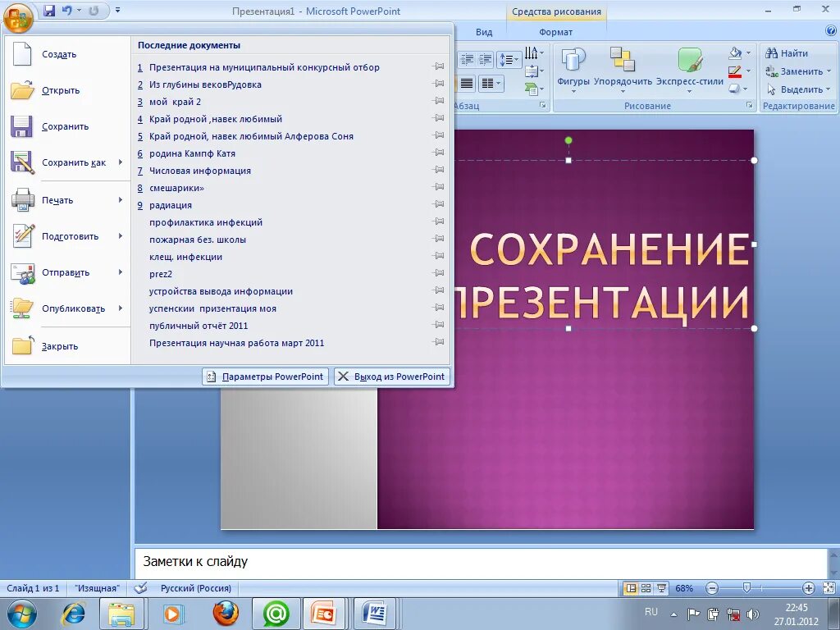Fit slide to current window
The height and width of the screenshot is (630, 840).
point(829,588)
